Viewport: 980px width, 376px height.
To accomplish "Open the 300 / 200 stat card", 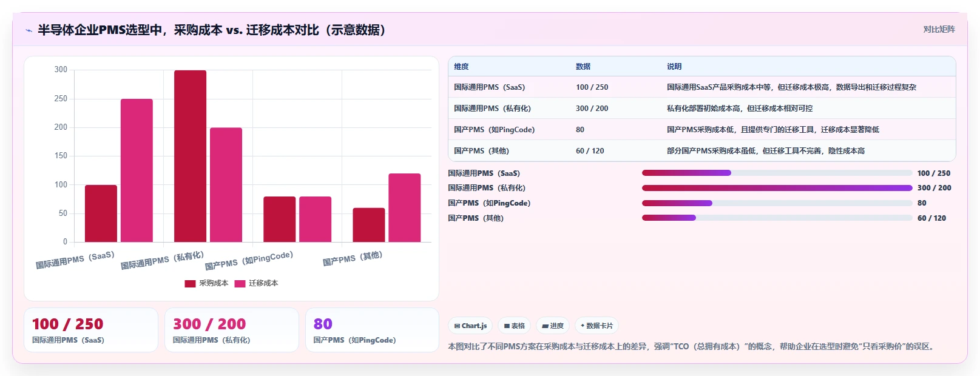I will tap(232, 330).
